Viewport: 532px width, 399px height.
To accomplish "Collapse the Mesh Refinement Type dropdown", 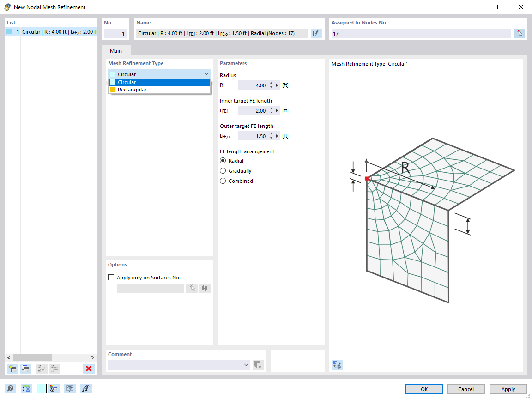I will (206, 74).
